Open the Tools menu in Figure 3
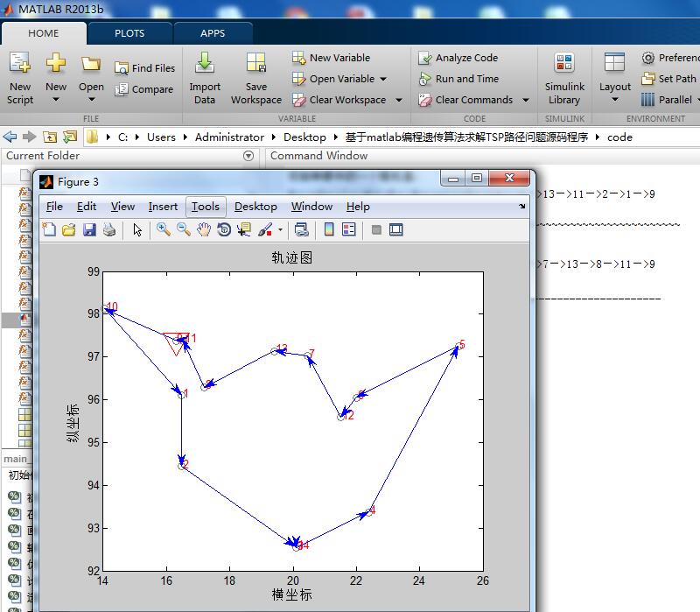Viewport: 700px width, 612px height. [x=206, y=207]
